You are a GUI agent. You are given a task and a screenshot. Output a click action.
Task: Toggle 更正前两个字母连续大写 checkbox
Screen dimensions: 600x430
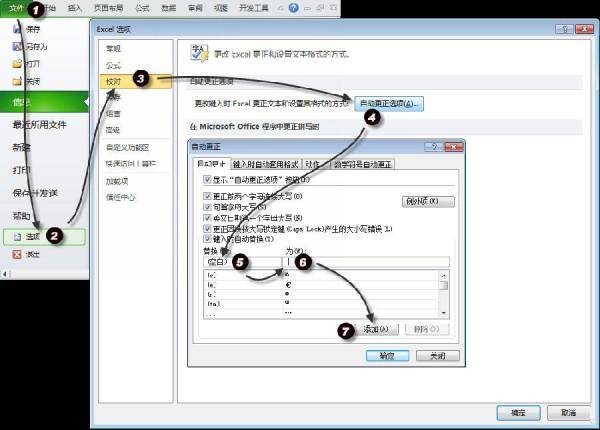[207, 196]
